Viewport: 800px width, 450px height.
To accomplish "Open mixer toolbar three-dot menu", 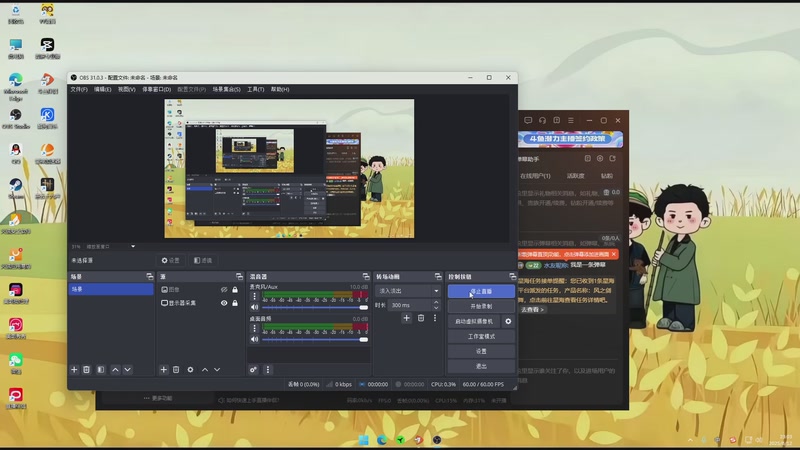I will [267, 369].
